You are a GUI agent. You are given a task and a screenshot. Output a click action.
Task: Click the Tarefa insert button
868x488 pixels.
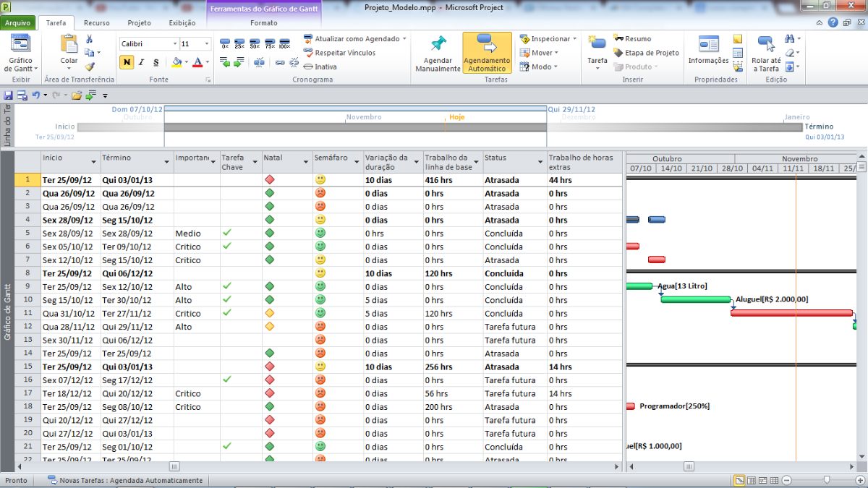click(597, 51)
